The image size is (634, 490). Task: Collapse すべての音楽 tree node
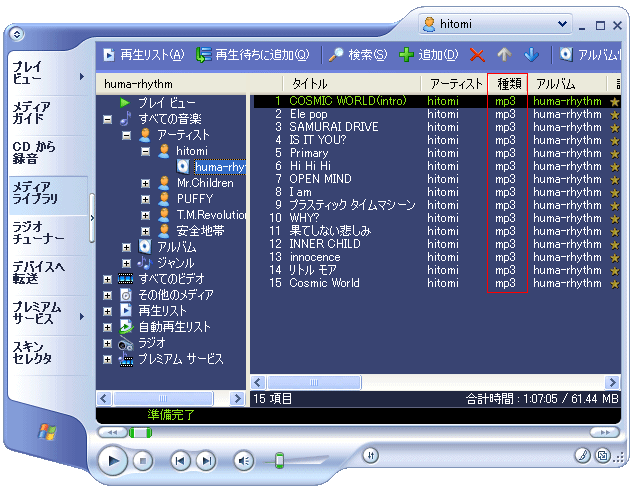tap(107, 119)
